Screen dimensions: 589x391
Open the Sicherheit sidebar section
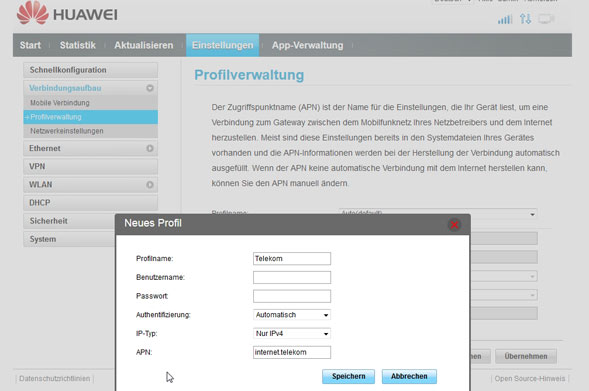69,221
